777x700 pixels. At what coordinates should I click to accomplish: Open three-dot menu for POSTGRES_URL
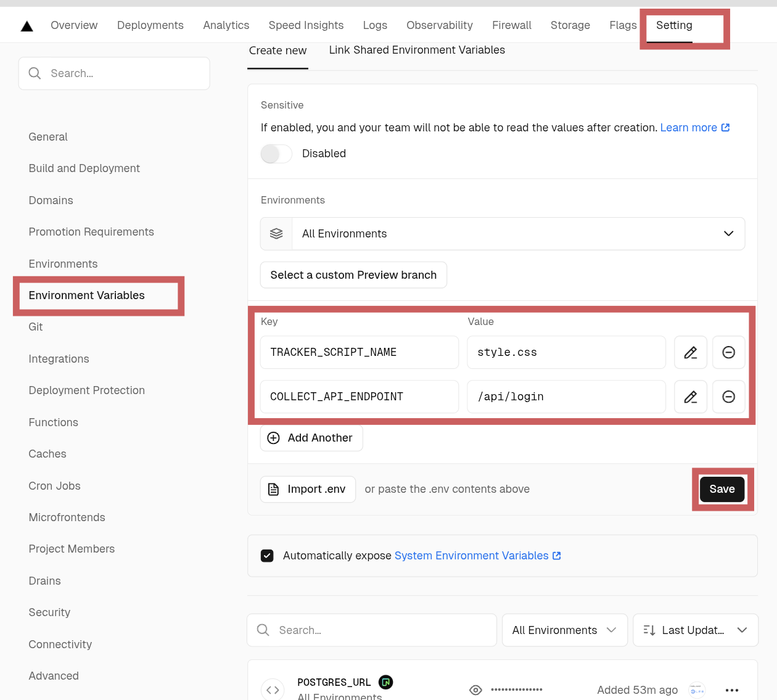click(732, 690)
